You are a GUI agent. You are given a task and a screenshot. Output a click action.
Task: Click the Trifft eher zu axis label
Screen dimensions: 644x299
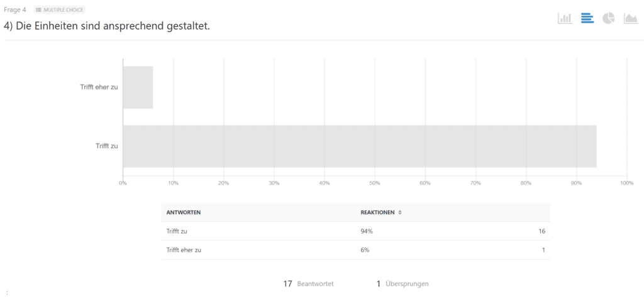pos(99,87)
